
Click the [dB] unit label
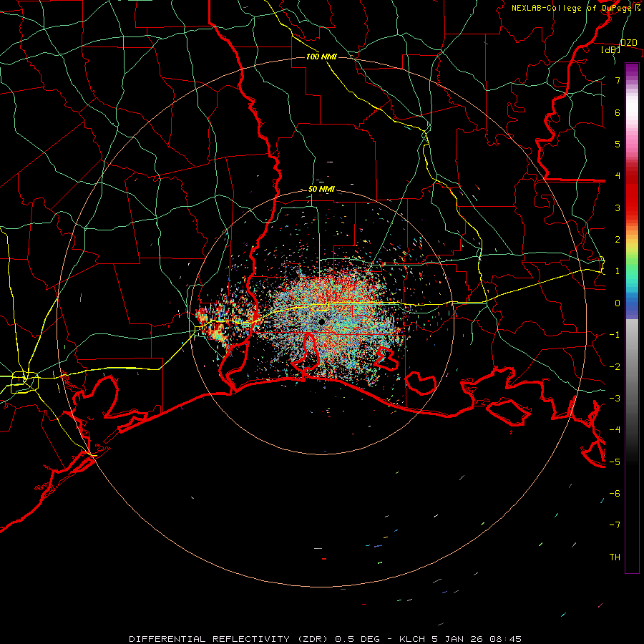pyautogui.click(x=611, y=50)
